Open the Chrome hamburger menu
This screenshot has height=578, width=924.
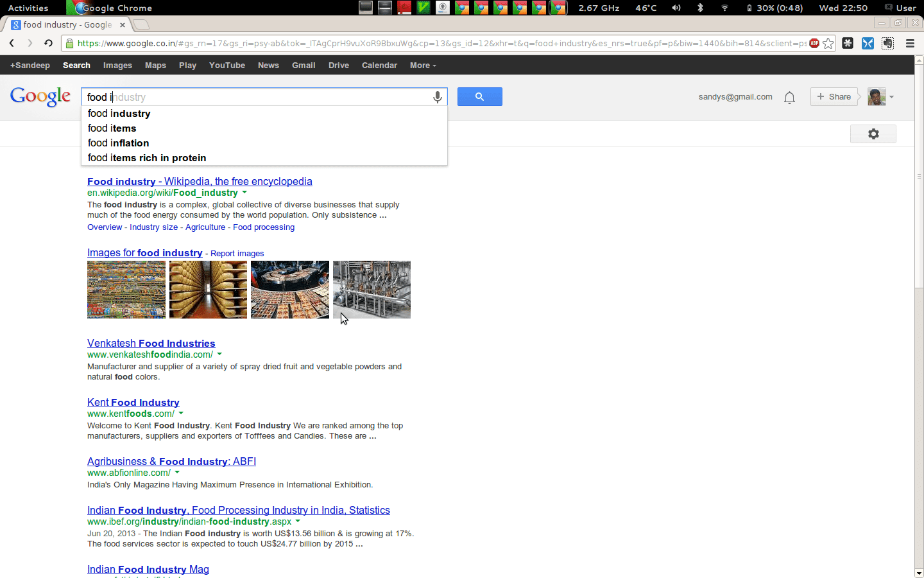910,43
